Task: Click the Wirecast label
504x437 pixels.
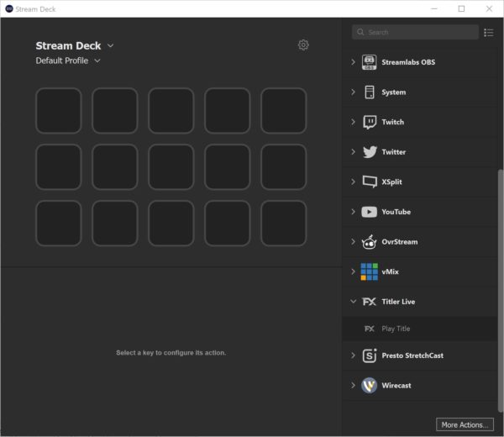Action: [396, 385]
